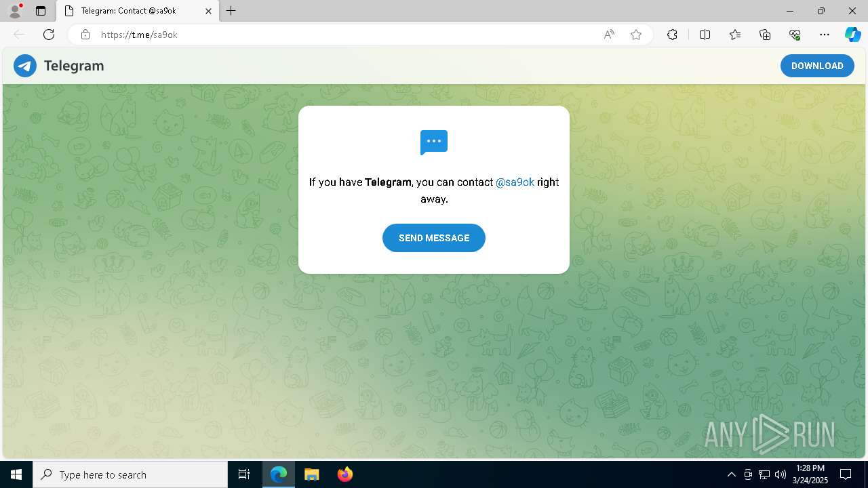Turn on Read aloud
868x488 pixels.
coord(609,35)
